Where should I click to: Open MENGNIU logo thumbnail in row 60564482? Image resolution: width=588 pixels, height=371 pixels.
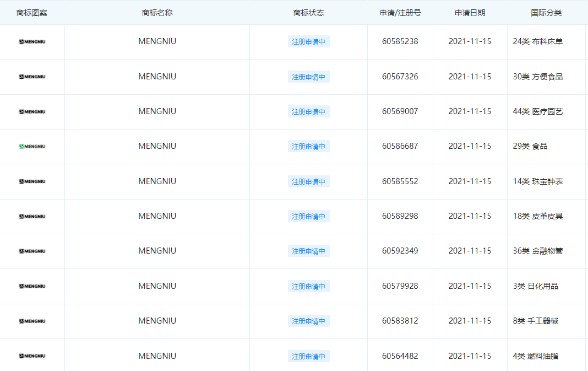click(x=32, y=356)
